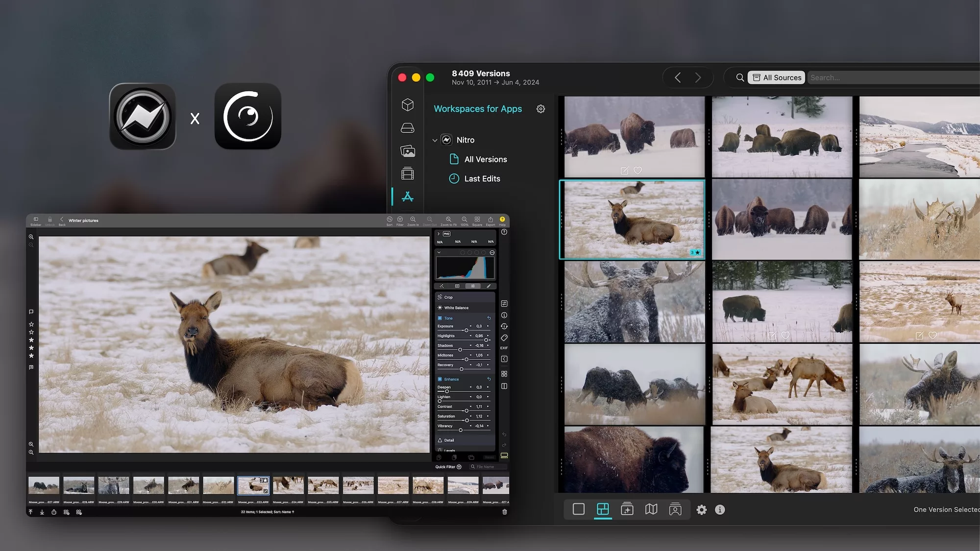
Task: Disable the Enhance adjustment checkbox
Action: tap(440, 379)
